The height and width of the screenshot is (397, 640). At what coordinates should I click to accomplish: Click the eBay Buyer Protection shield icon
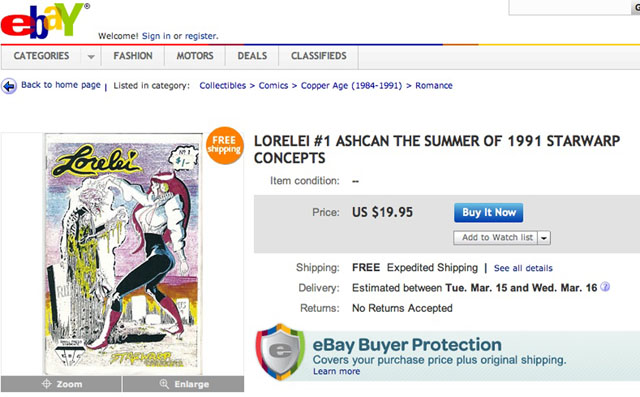280,352
